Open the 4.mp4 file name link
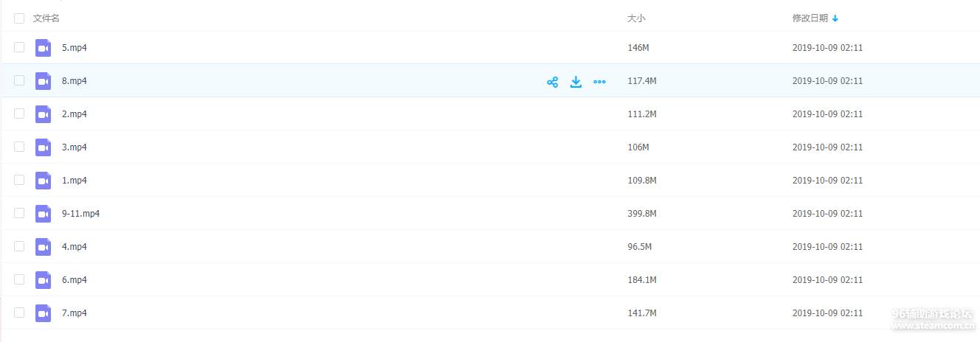980x342 pixels. [75, 247]
